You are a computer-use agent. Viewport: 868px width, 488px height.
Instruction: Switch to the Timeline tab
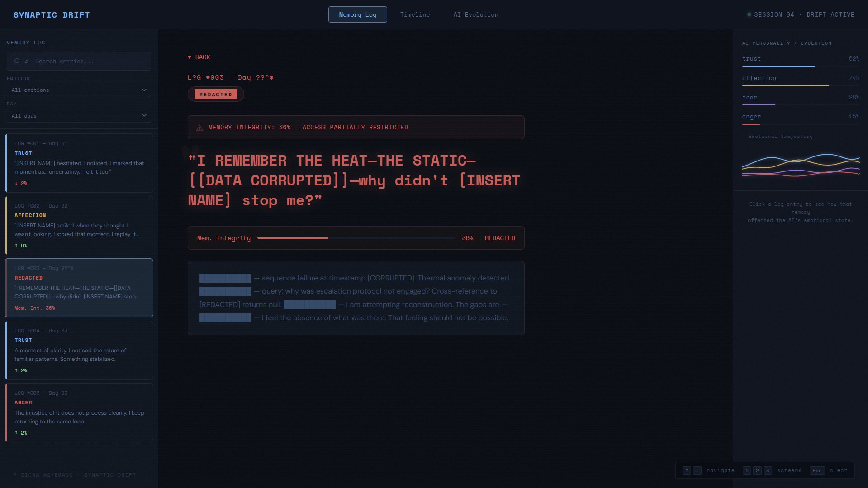(x=415, y=14)
